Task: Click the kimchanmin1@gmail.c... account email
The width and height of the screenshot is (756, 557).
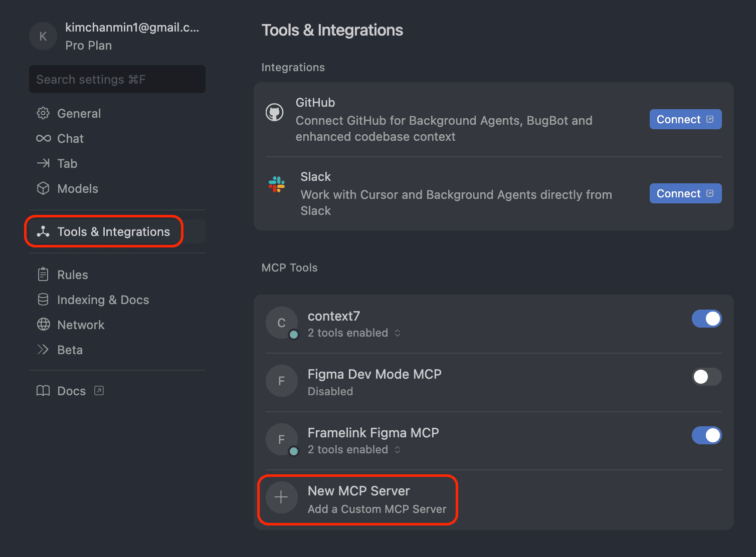Action: tap(132, 28)
